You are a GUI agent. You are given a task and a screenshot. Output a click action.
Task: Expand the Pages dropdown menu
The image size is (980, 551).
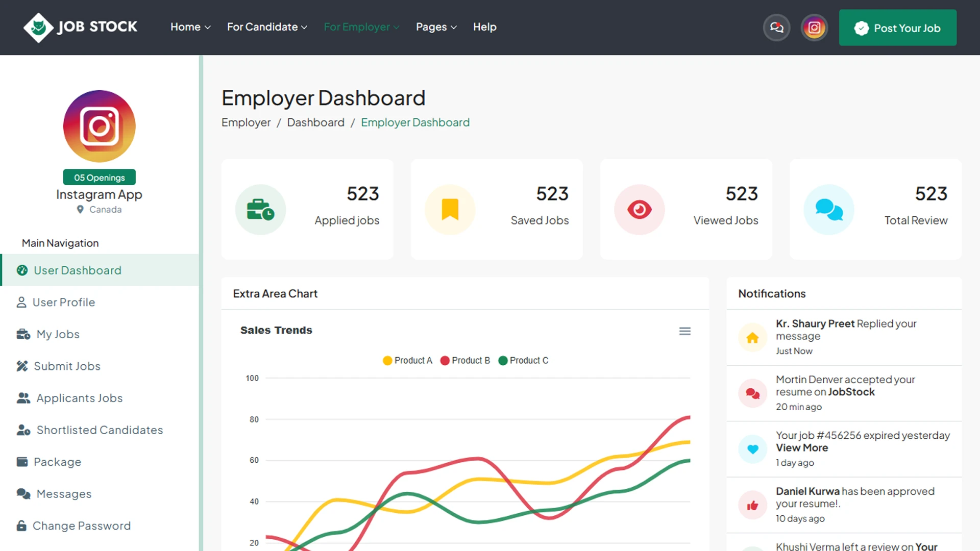(x=436, y=27)
